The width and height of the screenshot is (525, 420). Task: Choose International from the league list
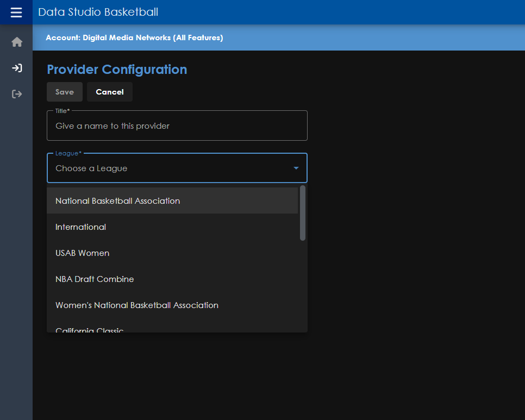(x=81, y=227)
